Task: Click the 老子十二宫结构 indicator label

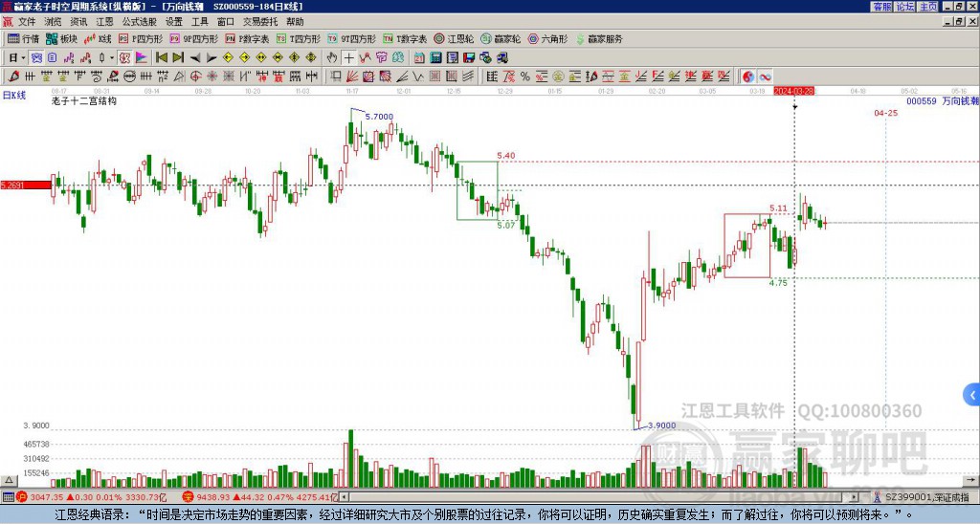Action: 84,100
